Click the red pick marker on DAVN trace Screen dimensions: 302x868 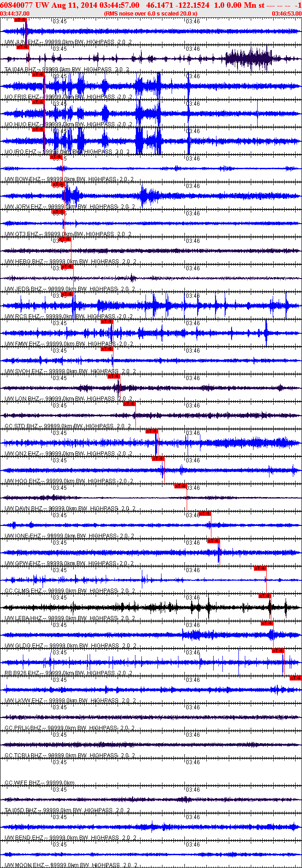pyautogui.click(x=181, y=486)
